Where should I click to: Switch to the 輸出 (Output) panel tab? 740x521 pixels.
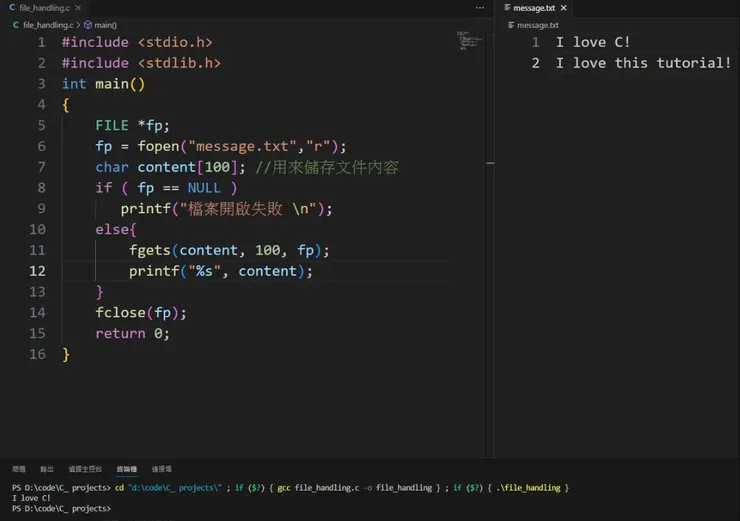pos(47,468)
